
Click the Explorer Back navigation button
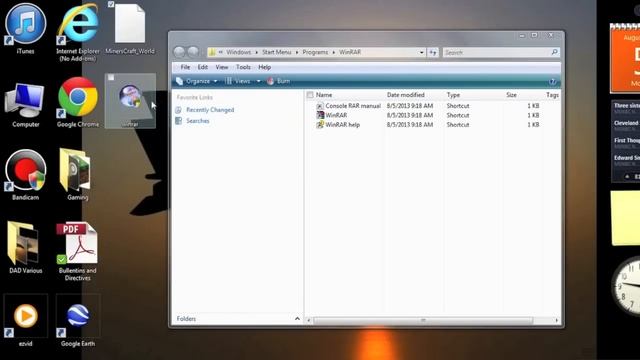[180, 52]
